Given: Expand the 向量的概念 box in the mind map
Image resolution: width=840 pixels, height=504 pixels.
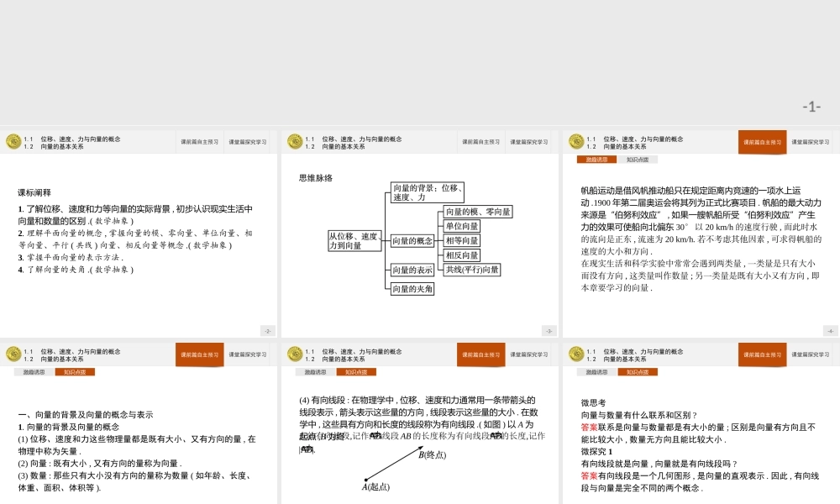Looking at the screenshot, I should 413,240.
